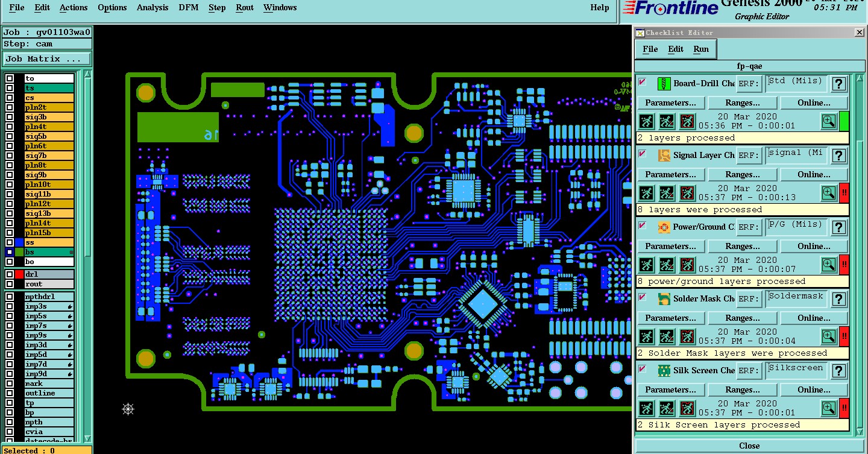View Silk Screen results with magnifier icon

[829, 408]
